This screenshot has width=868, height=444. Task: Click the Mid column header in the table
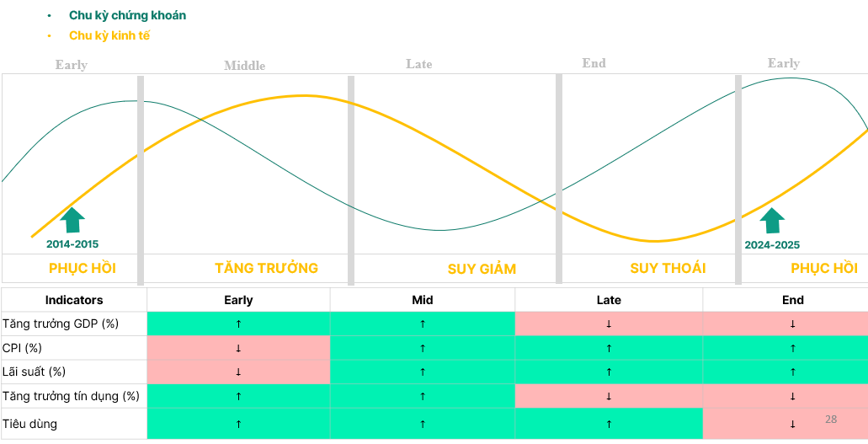coord(422,300)
